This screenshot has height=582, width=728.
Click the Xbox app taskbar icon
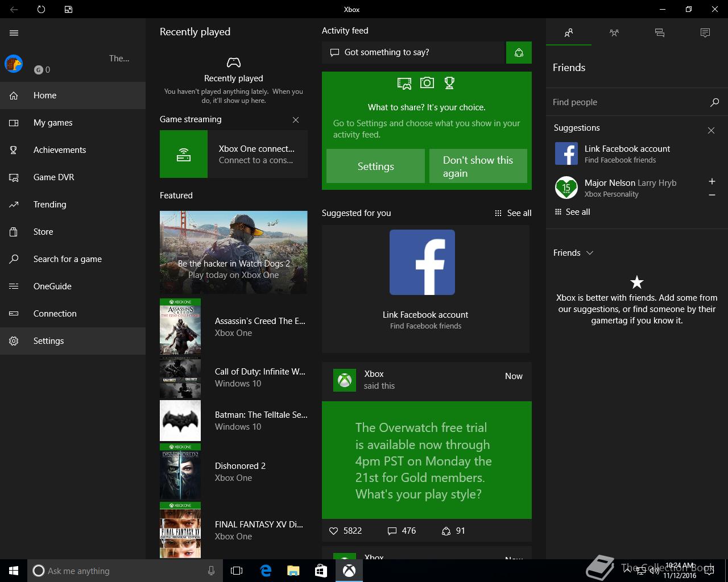(349, 571)
